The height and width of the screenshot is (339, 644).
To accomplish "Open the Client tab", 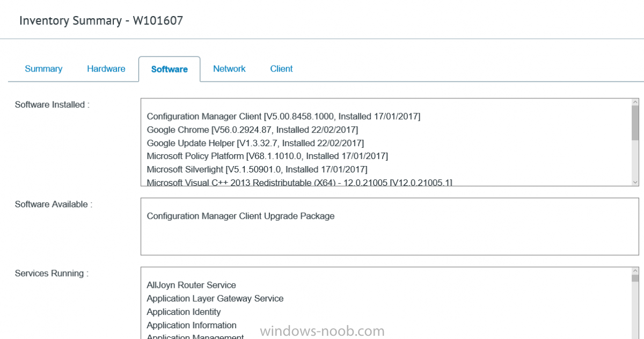I will [x=282, y=69].
